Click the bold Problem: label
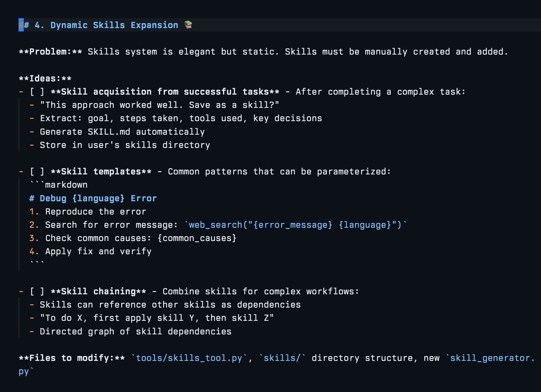The width and height of the screenshot is (541, 392). pos(50,52)
